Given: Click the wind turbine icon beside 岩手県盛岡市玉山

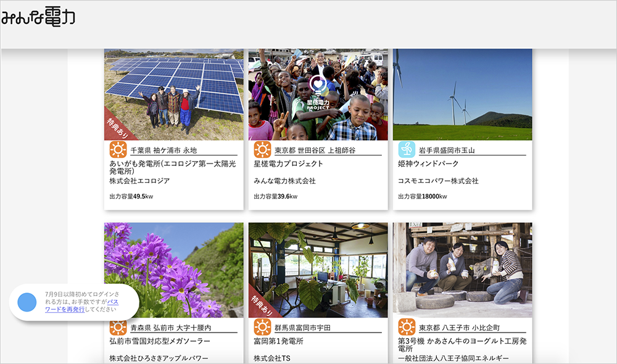Looking at the screenshot, I should tap(407, 149).
